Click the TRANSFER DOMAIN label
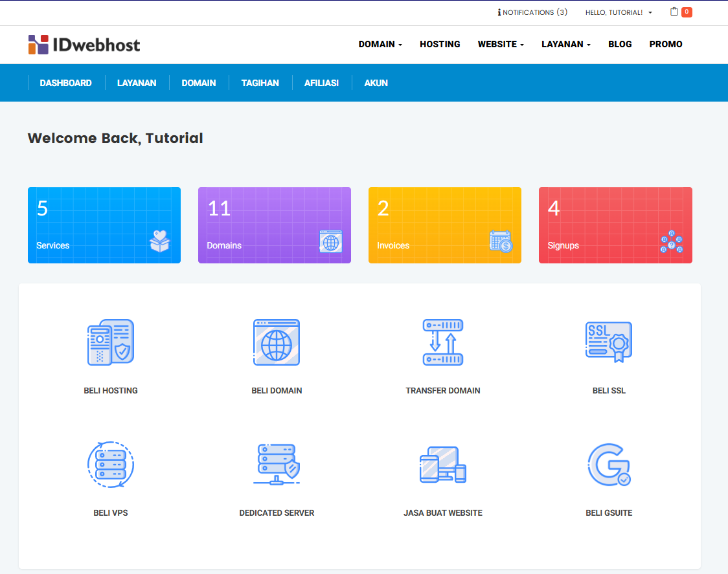This screenshot has height=574, width=728. coord(443,391)
